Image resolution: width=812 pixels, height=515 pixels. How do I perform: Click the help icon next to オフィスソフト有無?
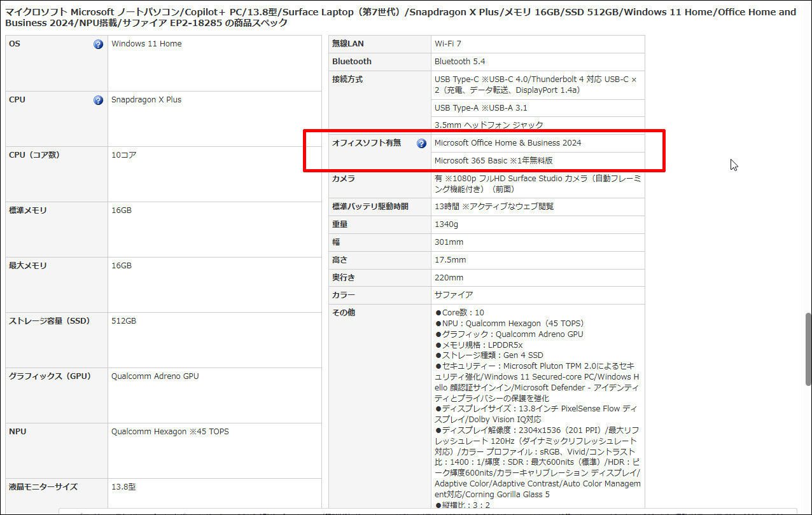click(x=421, y=144)
